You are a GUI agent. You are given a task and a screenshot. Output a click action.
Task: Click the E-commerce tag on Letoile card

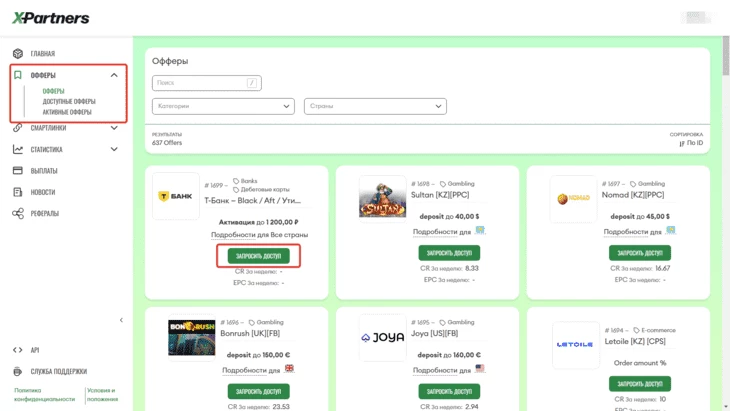(655, 330)
